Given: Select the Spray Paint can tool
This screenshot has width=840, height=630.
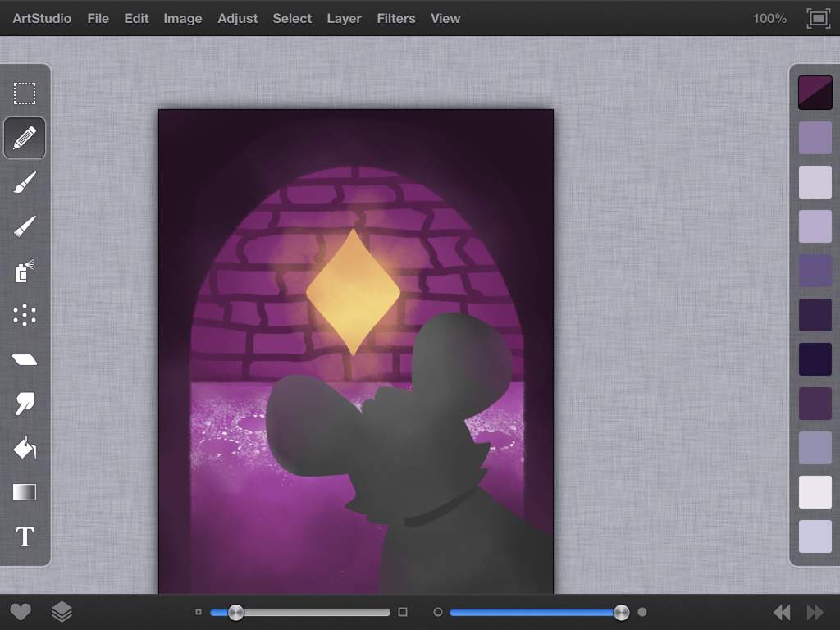Looking at the screenshot, I should coord(25,271).
